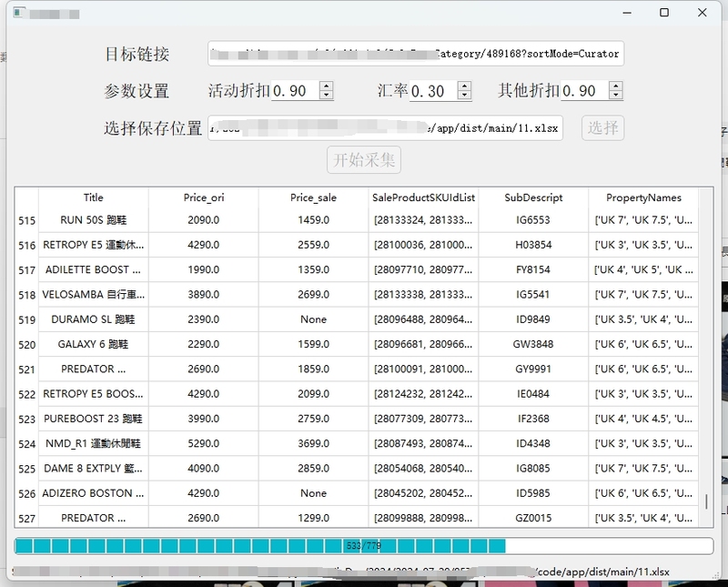Select the NMD_R1 運動休閒鞋 cell
Image resolution: width=728 pixels, height=587 pixels.
94,443
